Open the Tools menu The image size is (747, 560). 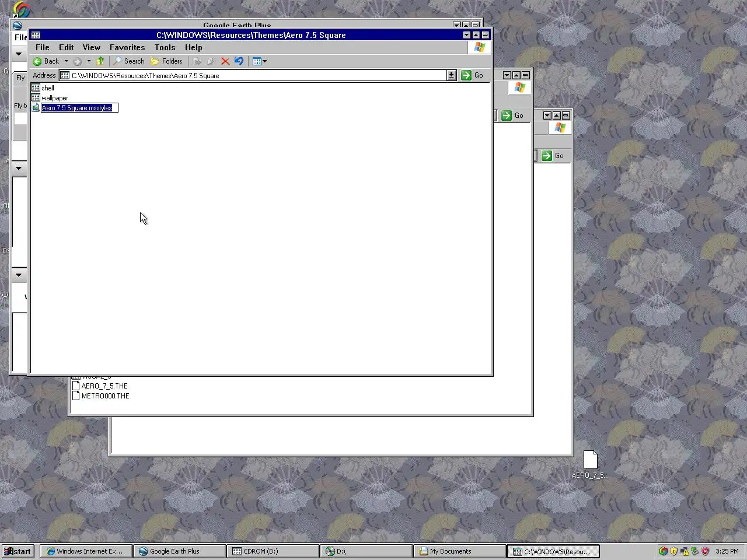165,47
